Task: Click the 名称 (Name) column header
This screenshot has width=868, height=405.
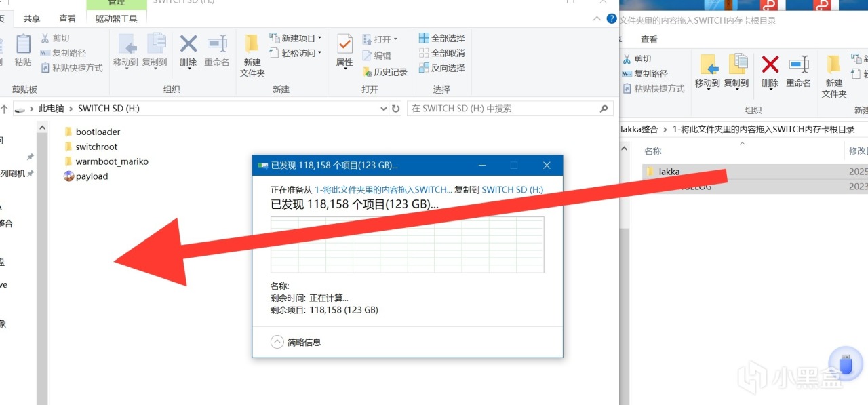Action: [x=653, y=151]
